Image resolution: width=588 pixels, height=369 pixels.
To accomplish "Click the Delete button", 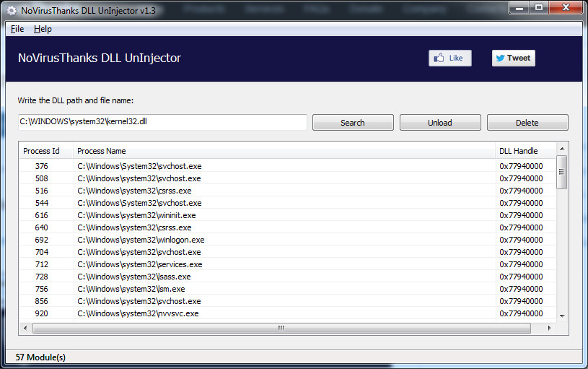I will (527, 122).
